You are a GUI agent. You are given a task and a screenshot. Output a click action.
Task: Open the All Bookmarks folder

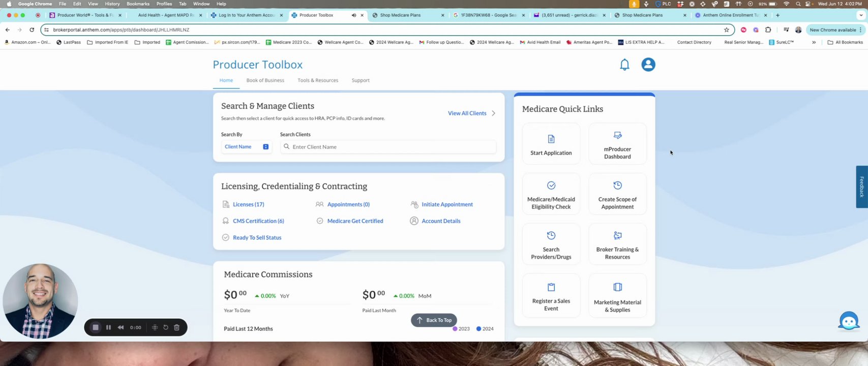pyautogui.click(x=845, y=42)
